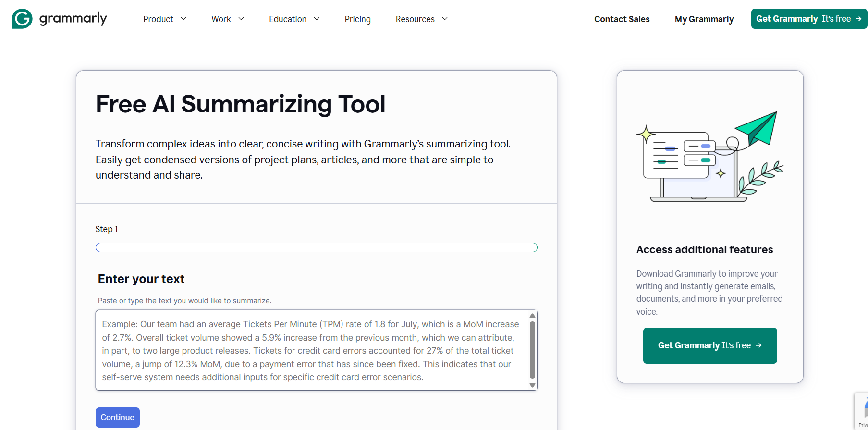Click the Contact Sales link

tap(622, 19)
